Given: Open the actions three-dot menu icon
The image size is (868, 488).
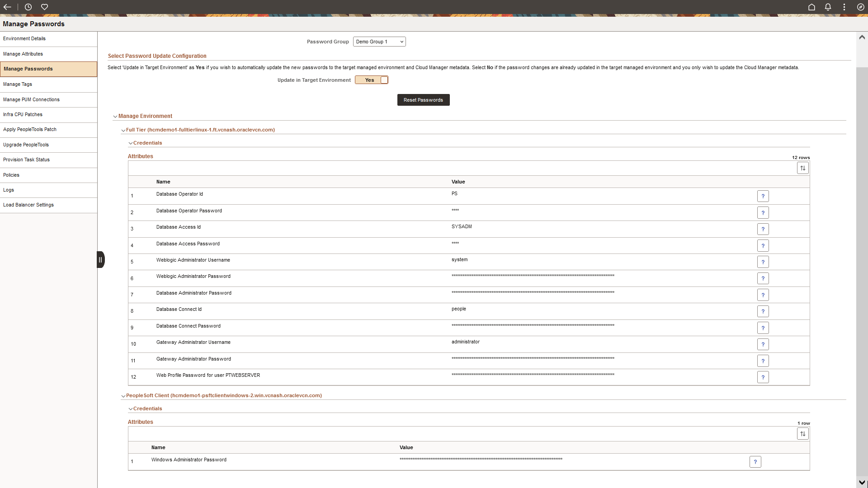Looking at the screenshot, I should (844, 7).
